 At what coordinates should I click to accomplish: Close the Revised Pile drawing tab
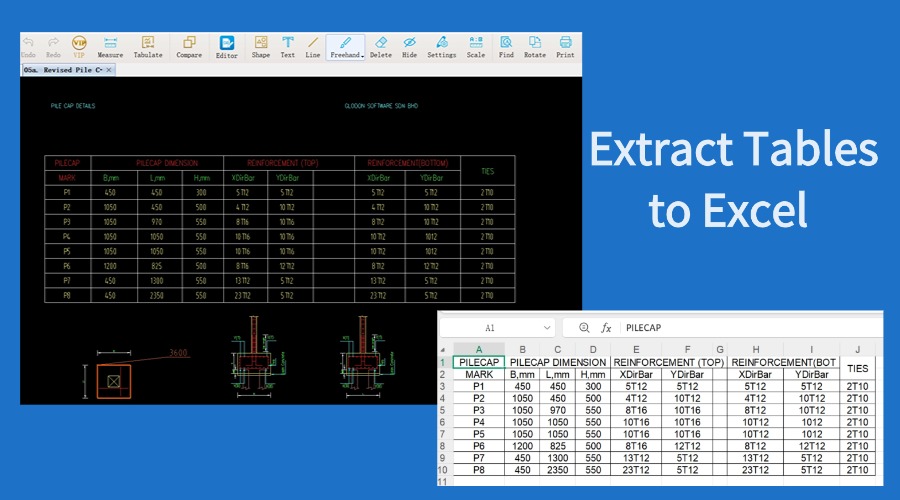click(x=109, y=70)
